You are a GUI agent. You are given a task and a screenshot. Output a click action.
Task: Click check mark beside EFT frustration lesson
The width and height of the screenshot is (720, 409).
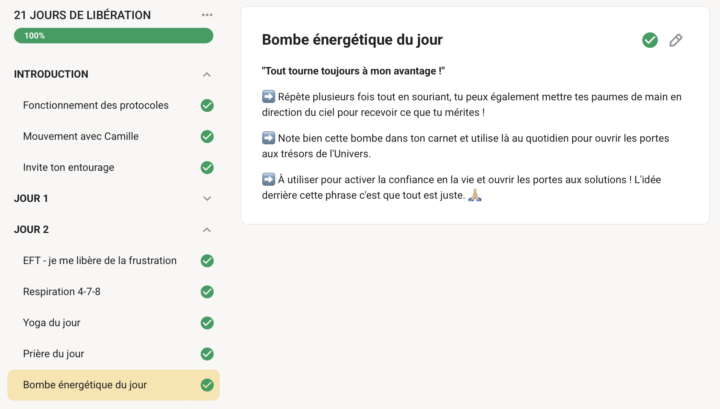point(207,261)
